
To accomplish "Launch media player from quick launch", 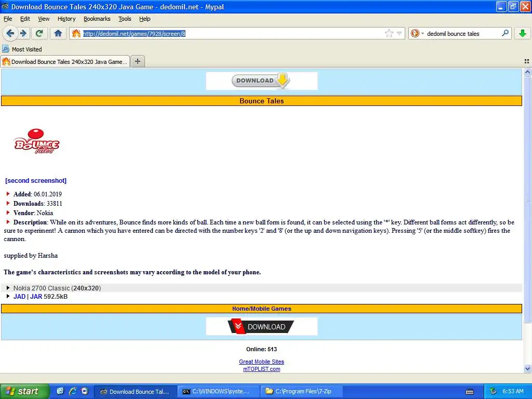I will [85, 391].
